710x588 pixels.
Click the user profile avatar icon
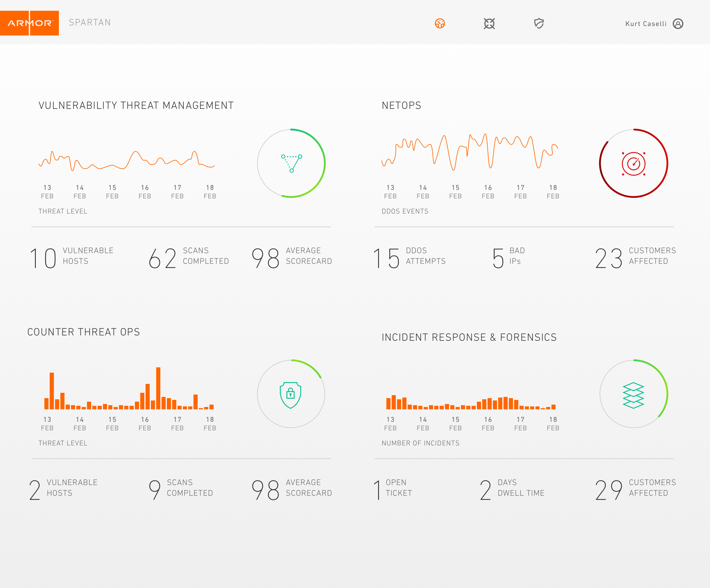(677, 24)
